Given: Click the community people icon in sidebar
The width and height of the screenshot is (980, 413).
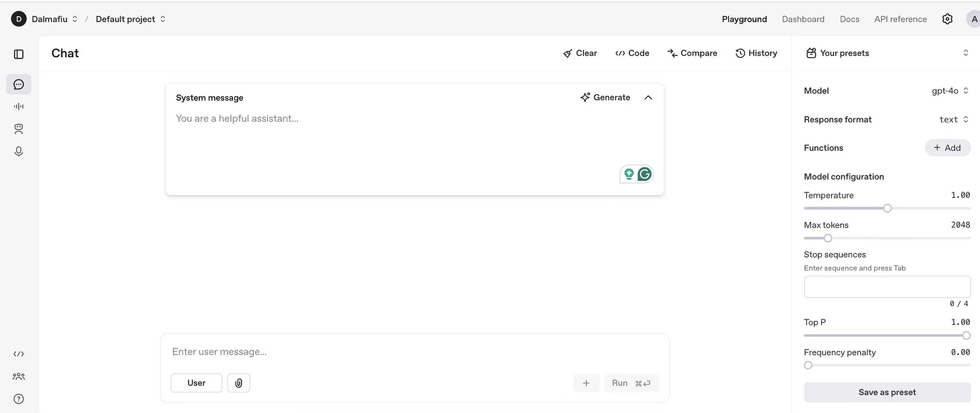Looking at the screenshot, I should 18,376.
